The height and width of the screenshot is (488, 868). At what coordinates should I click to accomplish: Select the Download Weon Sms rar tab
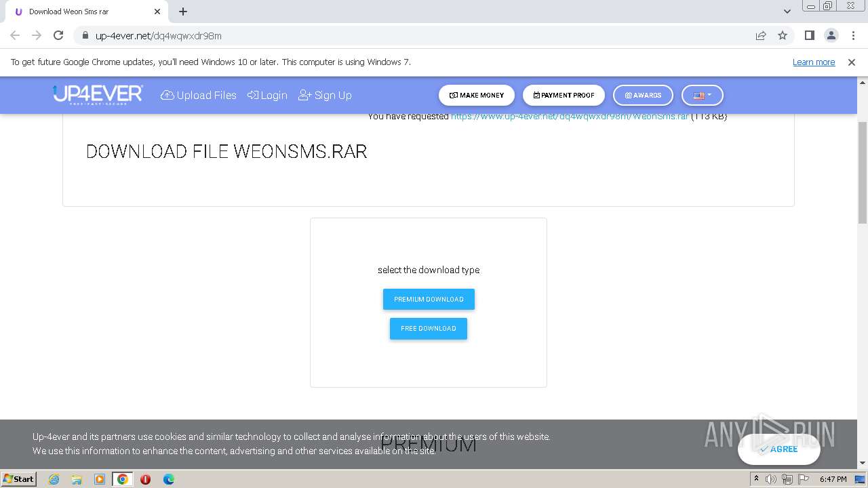click(x=86, y=12)
